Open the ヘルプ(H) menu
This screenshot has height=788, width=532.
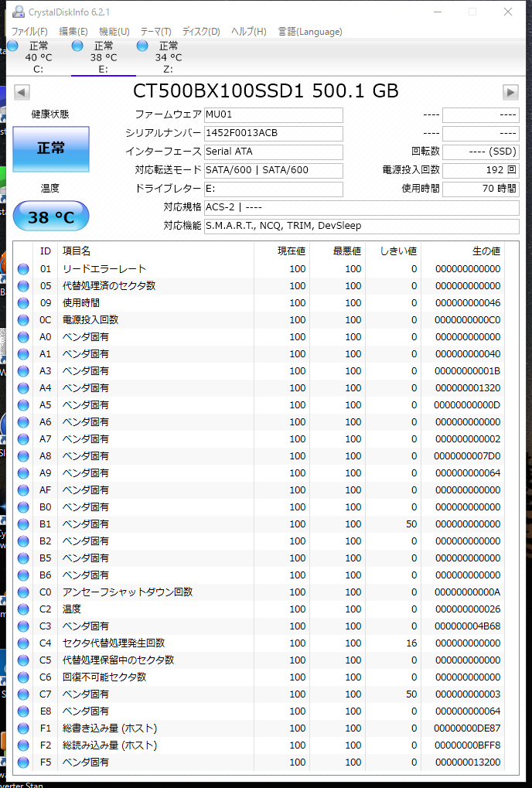tap(249, 32)
